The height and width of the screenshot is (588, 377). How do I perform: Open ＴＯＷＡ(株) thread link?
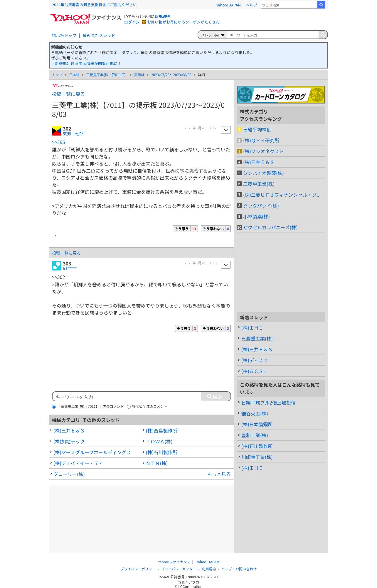click(159, 442)
